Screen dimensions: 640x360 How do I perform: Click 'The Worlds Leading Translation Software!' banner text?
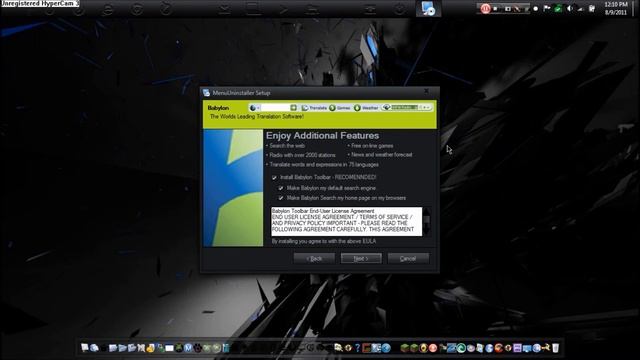coord(257,117)
